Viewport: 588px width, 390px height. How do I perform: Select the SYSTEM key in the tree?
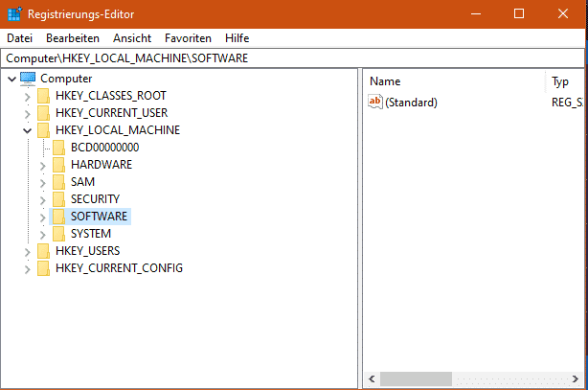click(x=91, y=234)
